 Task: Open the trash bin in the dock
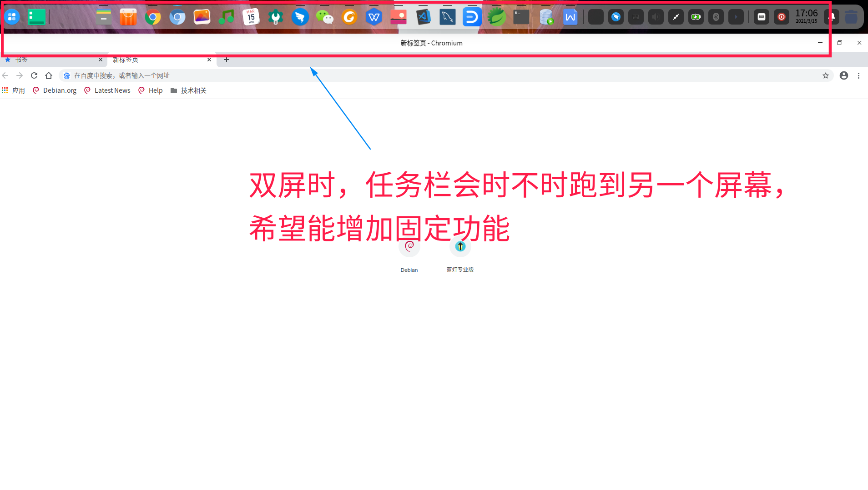851,17
